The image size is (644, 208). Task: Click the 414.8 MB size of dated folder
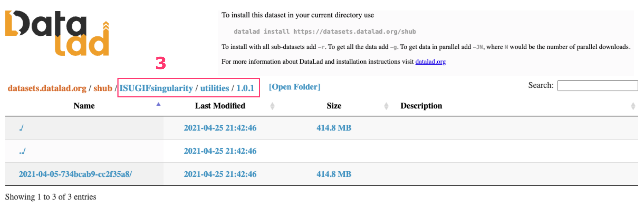tap(334, 174)
